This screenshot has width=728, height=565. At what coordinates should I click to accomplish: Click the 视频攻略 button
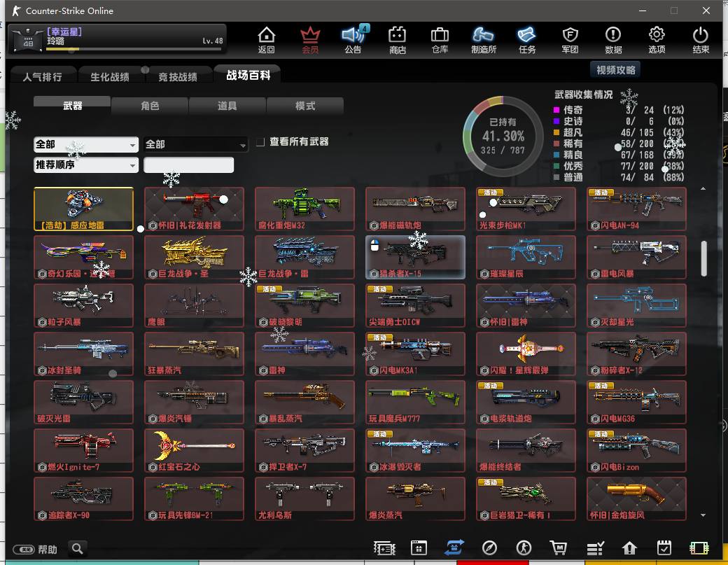tap(615, 69)
